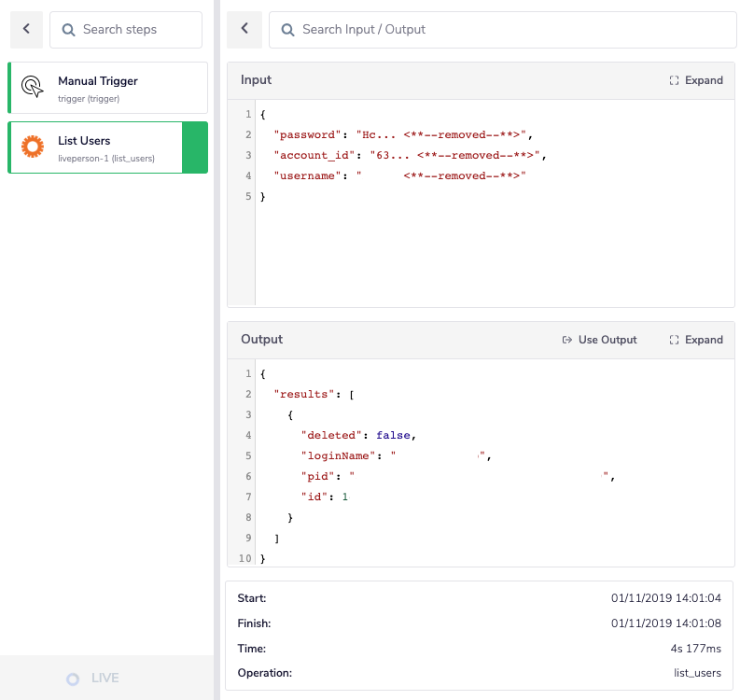Click the magnifier icon in Search Input / Output
This screenshot has height=700, width=740.
pos(287,30)
